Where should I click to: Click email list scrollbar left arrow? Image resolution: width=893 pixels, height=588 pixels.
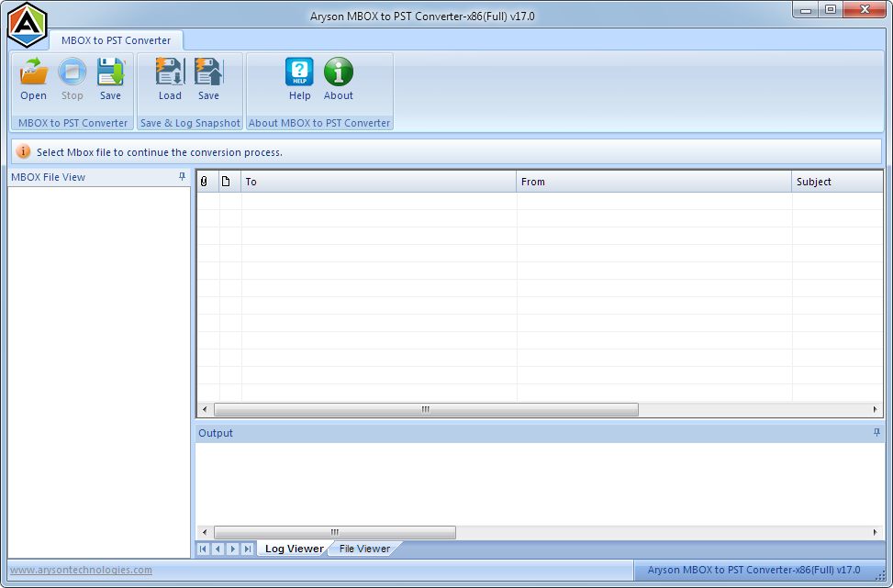pos(205,409)
